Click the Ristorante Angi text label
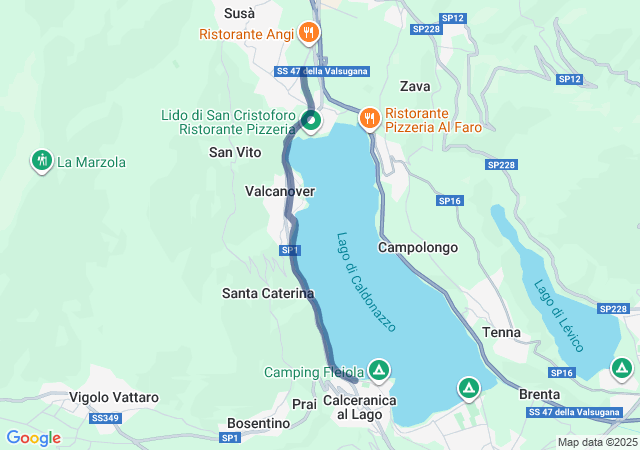The height and width of the screenshot is (450, 640). point(247,34)
